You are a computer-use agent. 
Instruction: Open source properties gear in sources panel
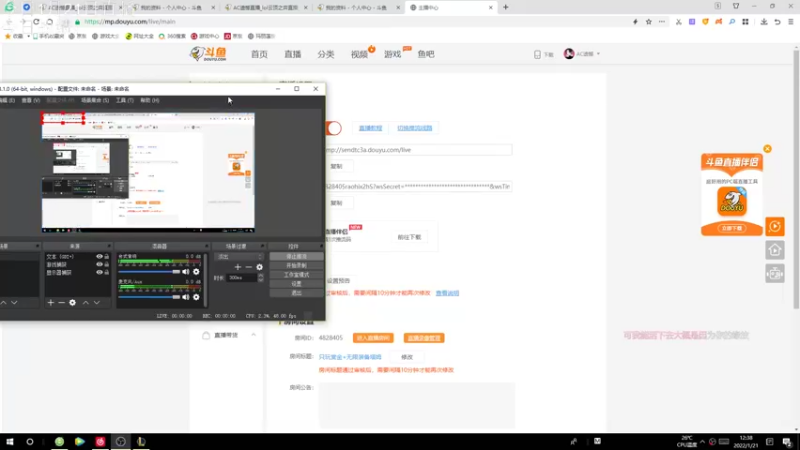pos(72,303)
